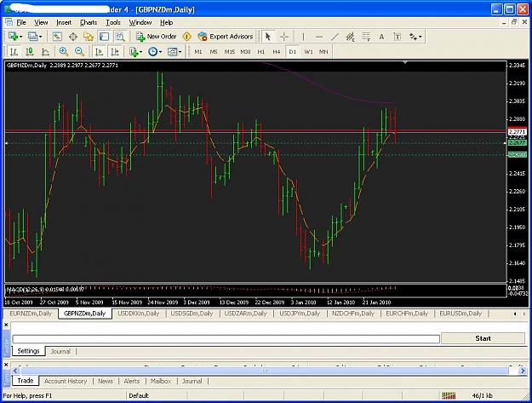The image size is (532, 403).
Task: Select the Text 'A' tool
Action: coord(381,37)
